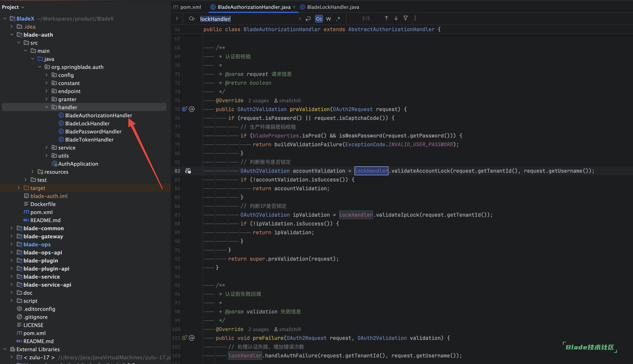Image resolution: width=633 pixels, height=364 pixels.
Task: Click the blade-auth README.md markdown icon
Action: [x=26, y=220]
